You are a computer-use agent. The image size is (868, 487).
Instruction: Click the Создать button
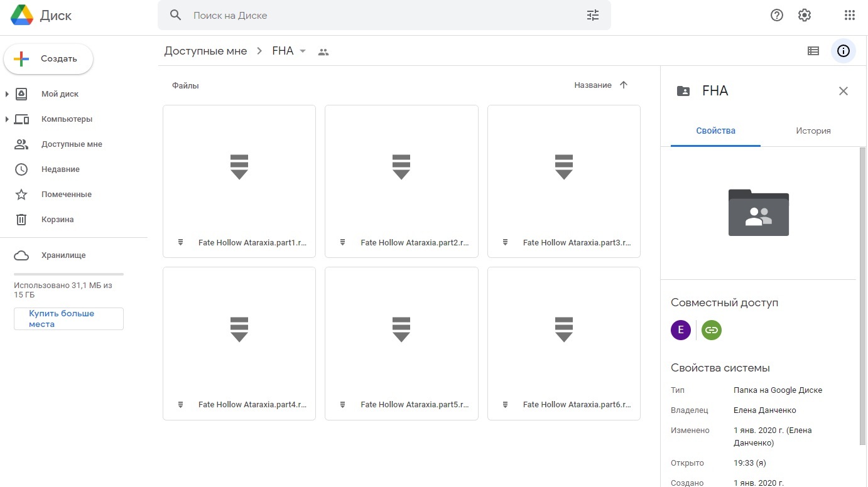(49, 59)
